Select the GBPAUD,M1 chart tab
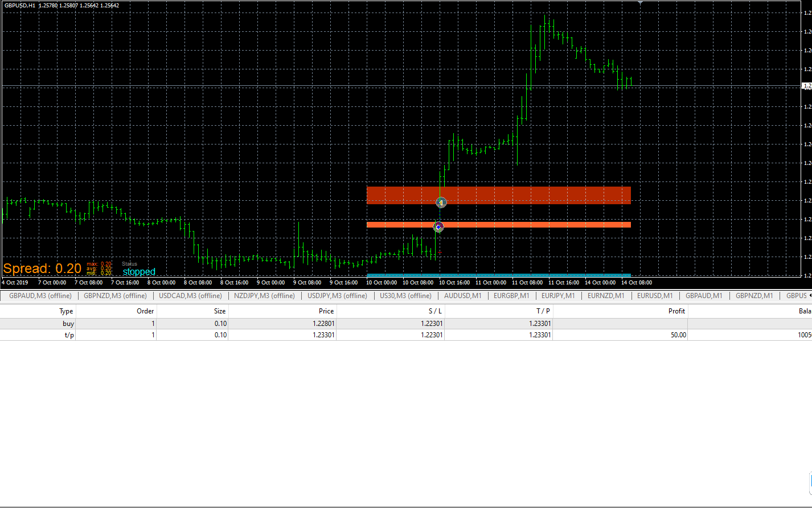 [704, 296]
